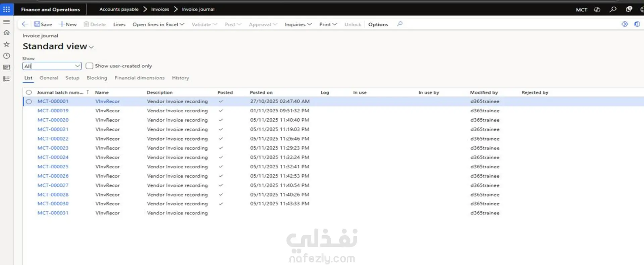Open Modules list icon in the sidebar
The image size is (644, 265).
6,79
